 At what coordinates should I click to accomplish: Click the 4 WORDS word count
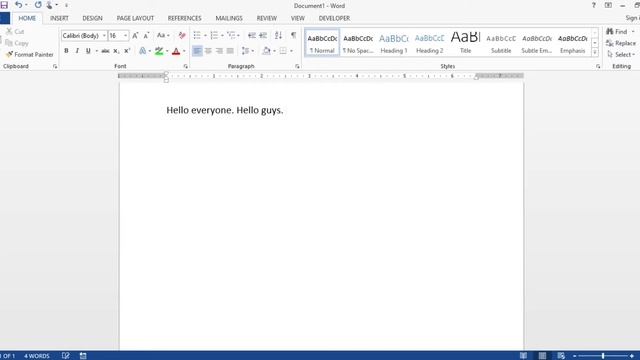pos(36,356)
